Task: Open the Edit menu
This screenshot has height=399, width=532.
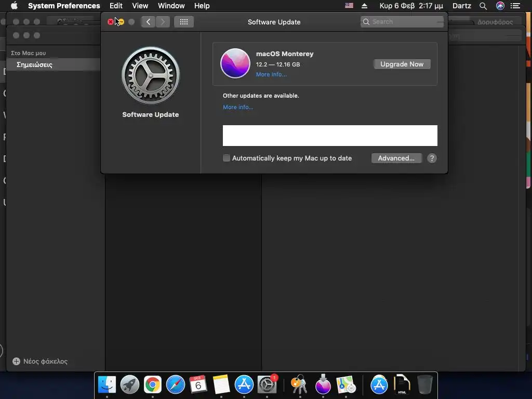Action: (x=116, y=6)
